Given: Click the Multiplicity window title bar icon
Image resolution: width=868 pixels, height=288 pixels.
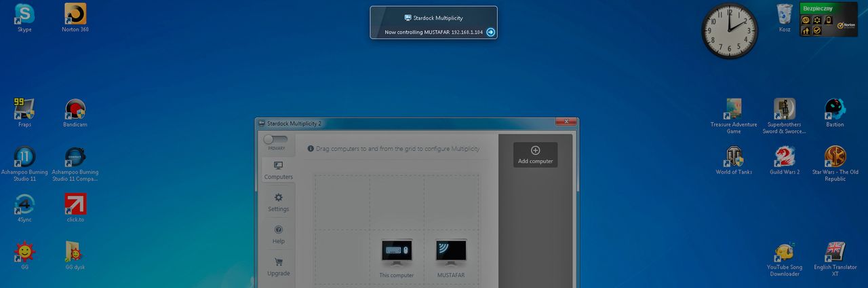Looking at the screenshot, I should pos(262,124).
